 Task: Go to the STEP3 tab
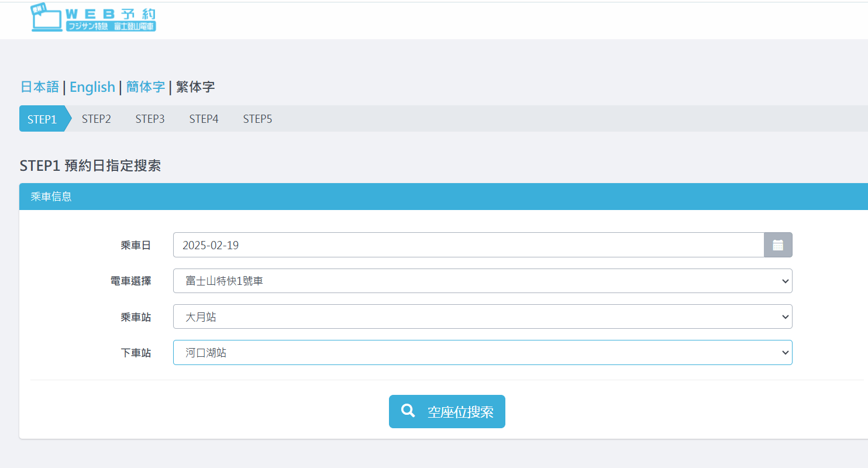pos(150,119)
